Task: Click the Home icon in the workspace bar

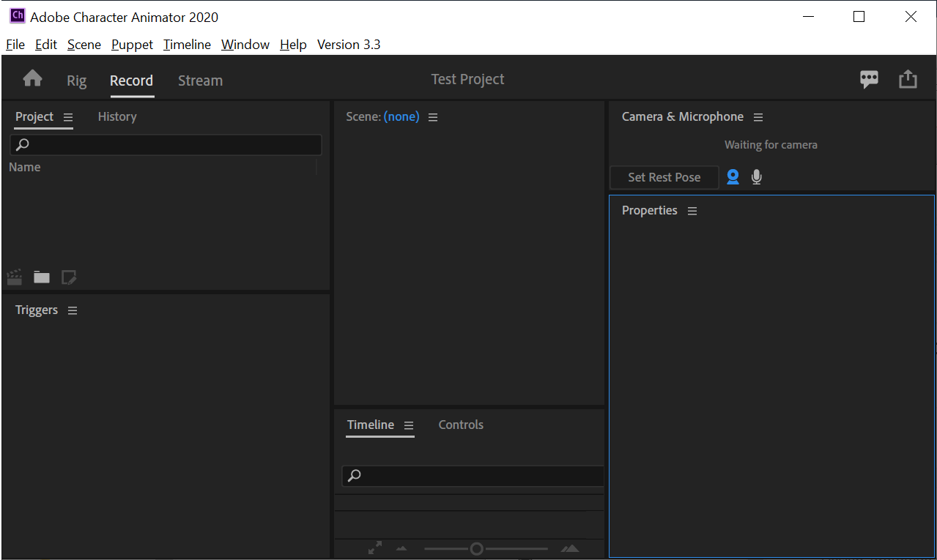Action: pos(32,78)
